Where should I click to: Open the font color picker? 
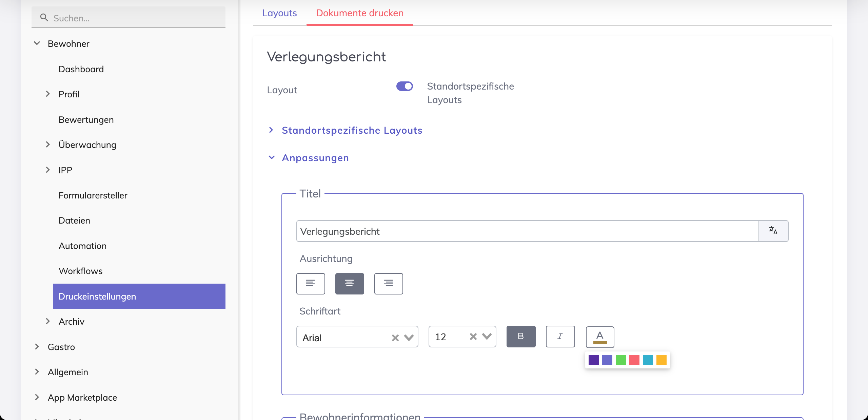coord(600,337)
